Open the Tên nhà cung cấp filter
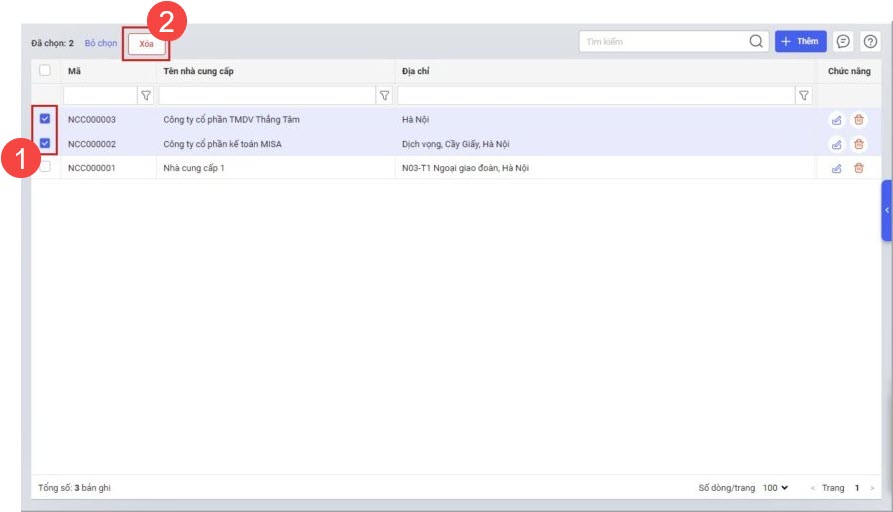 point(384,96)
